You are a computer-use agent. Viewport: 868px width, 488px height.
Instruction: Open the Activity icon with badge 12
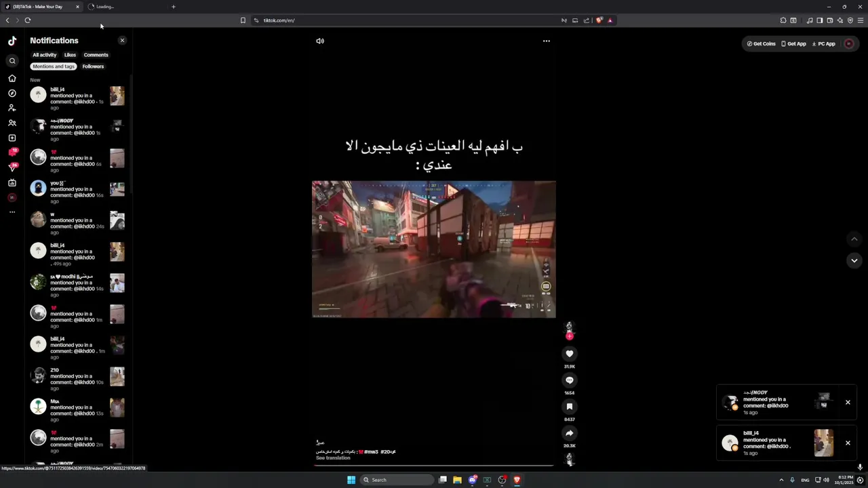click(12, 152)
